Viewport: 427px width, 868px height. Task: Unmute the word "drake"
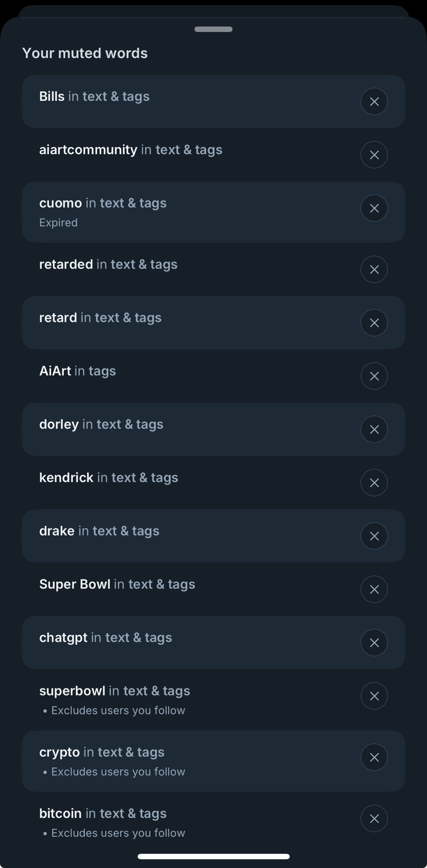point(374,536)
